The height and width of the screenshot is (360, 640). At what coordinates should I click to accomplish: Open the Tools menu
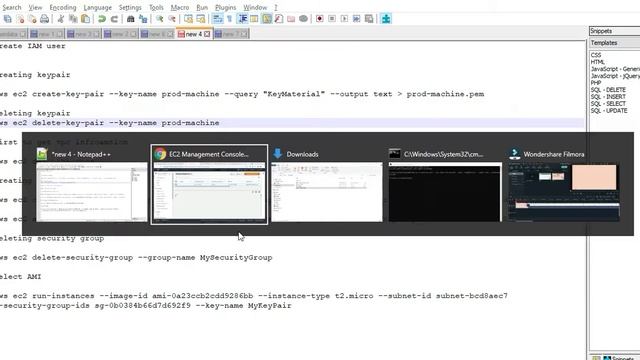pos(156,7)
